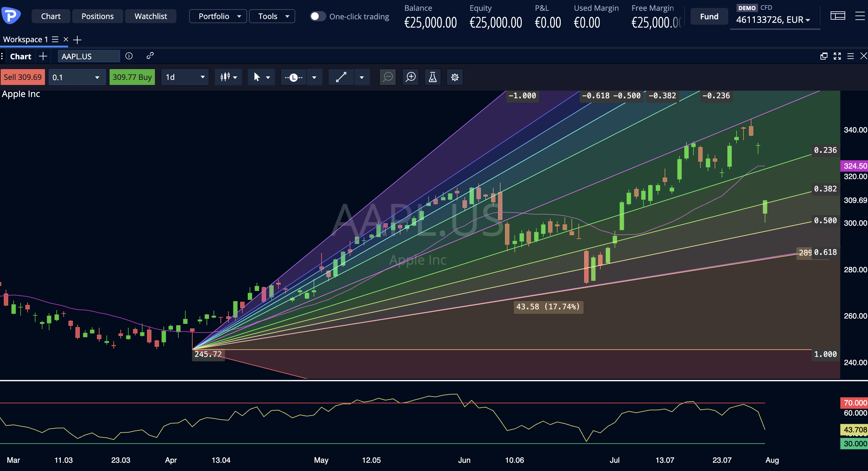The height and width of the screenshot is (471, 868).
Task: Click the -0.382 Fibonacci level label
Action: click(662, 96)
